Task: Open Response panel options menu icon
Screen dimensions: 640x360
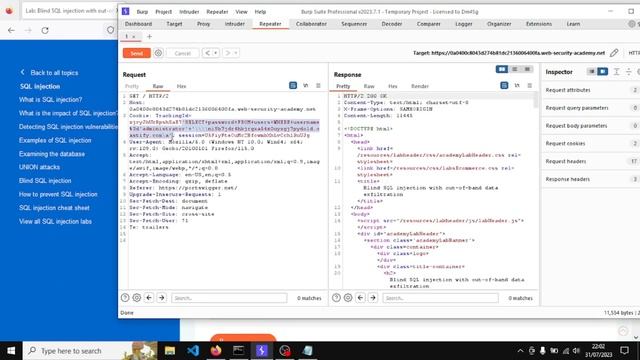Action: tap(529, 85)
